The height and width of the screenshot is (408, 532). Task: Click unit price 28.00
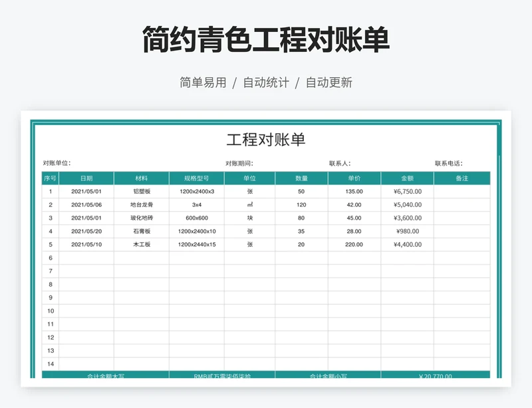(354, 232)
